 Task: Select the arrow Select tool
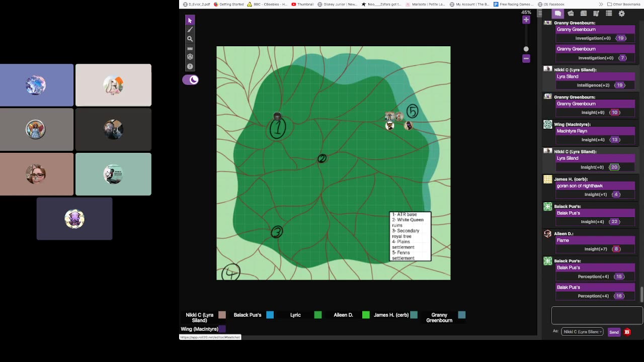pyautogui.click(x=190, y=20)
